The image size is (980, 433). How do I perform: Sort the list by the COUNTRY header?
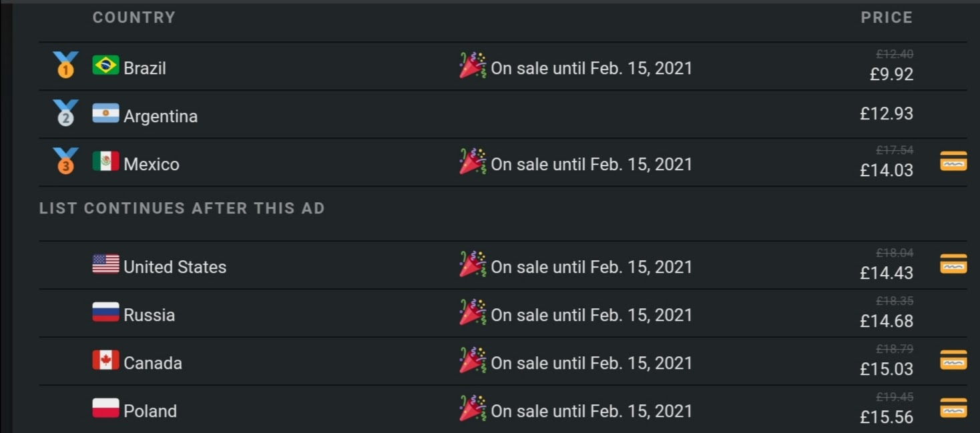coord(134,17)
